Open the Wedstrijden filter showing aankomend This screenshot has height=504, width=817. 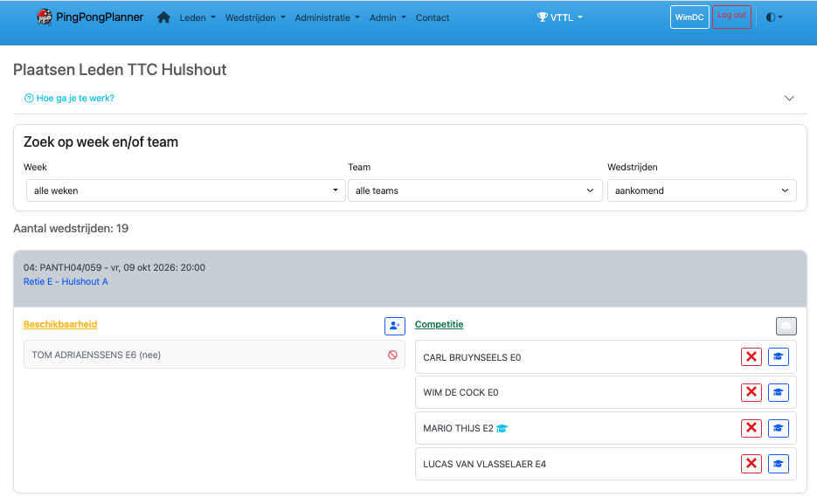[702, 190]
